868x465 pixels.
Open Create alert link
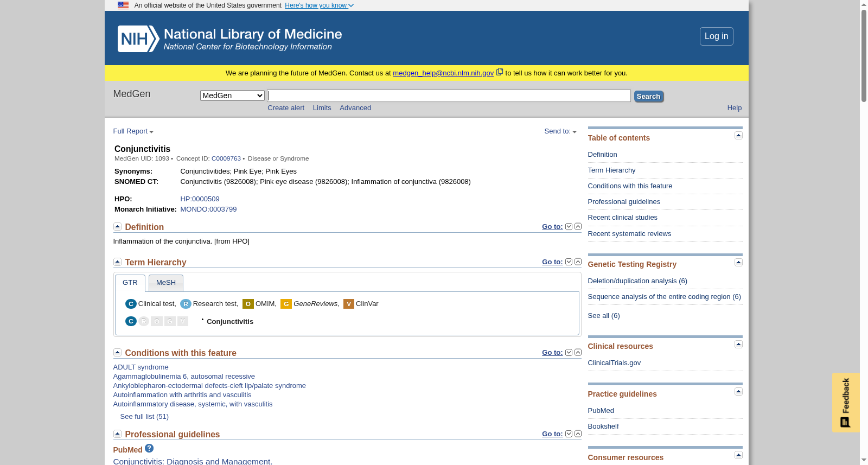286,108
